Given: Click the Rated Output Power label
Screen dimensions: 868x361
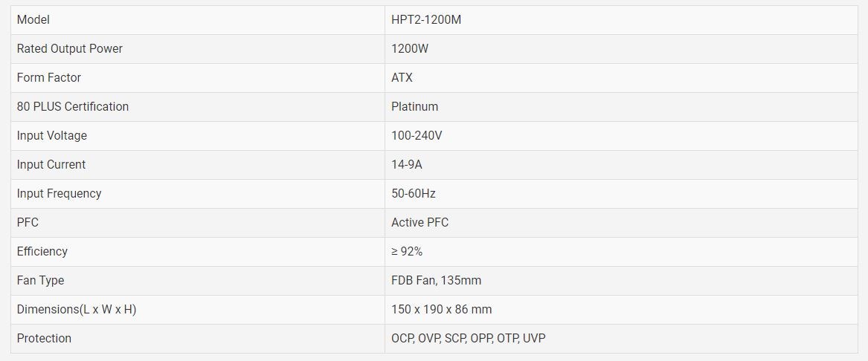Looking at the screenshot, I should pyautogui.click(x=70, y=48).
